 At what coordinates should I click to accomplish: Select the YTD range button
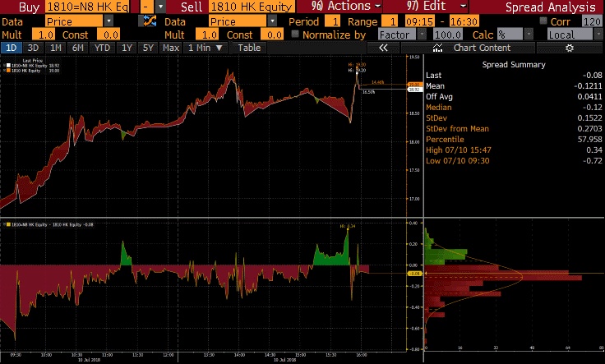[102, 48]
